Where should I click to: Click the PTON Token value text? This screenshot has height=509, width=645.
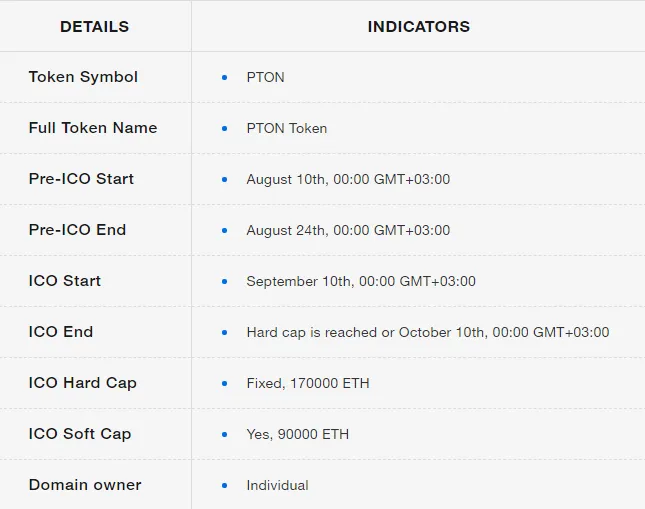point(287,128)
